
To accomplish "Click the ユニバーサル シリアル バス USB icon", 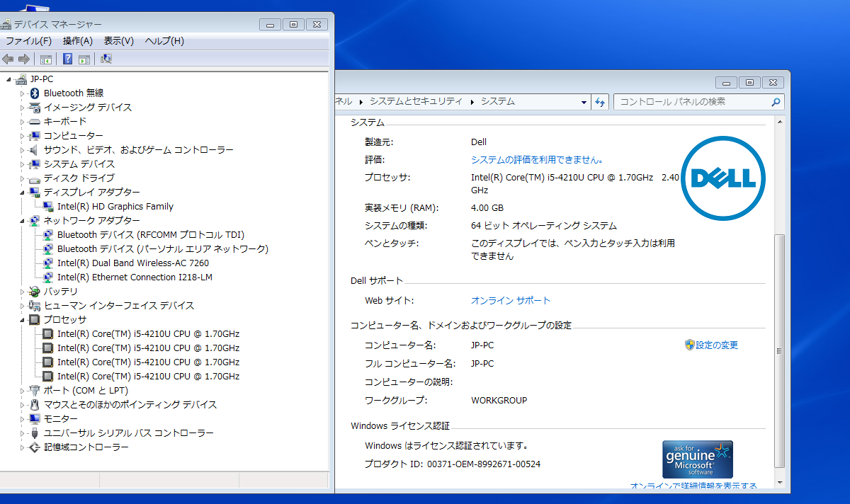I will (x=35, y=433).
